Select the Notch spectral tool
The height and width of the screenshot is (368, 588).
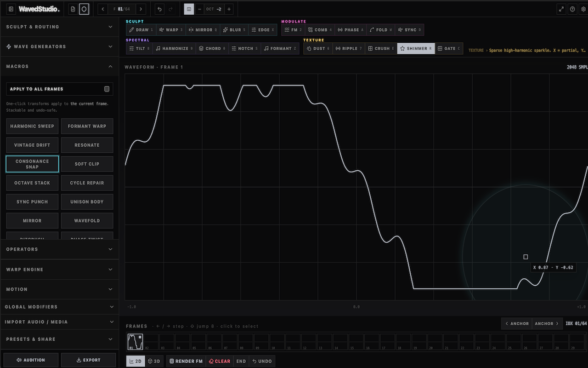[245, 48]
